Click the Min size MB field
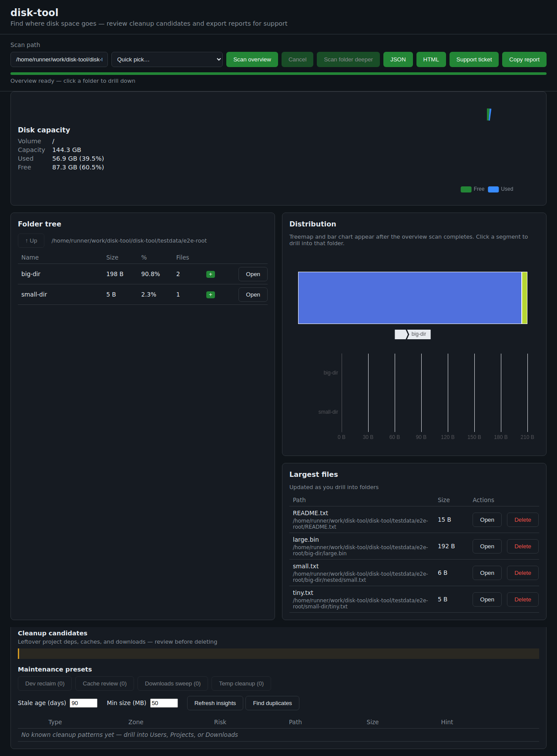This screenshot has width=557, height=756. [164, 703]
